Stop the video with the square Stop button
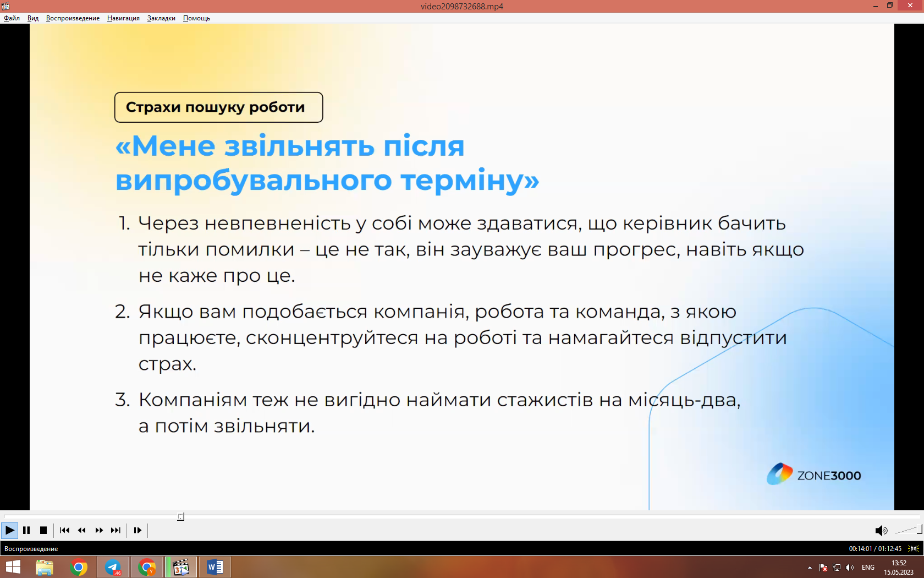The height and width of the screenshot is (578, 924). click(x=43, y=530)
